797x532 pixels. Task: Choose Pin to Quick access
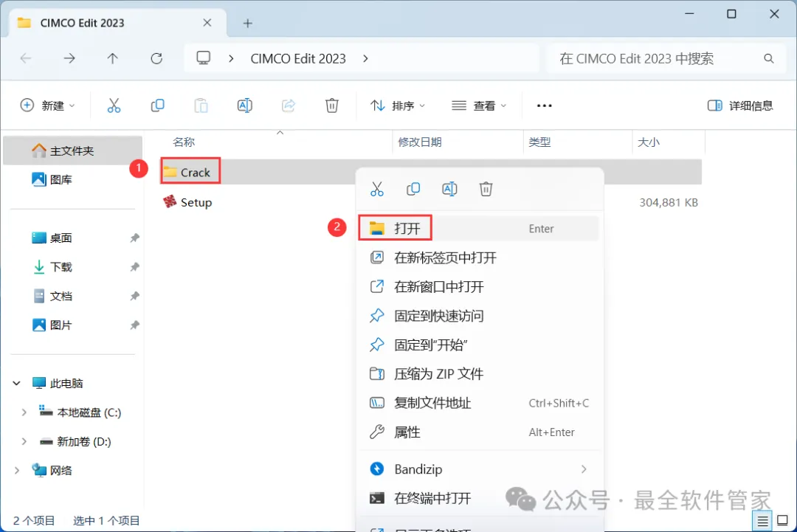click(x=478, y=316)
